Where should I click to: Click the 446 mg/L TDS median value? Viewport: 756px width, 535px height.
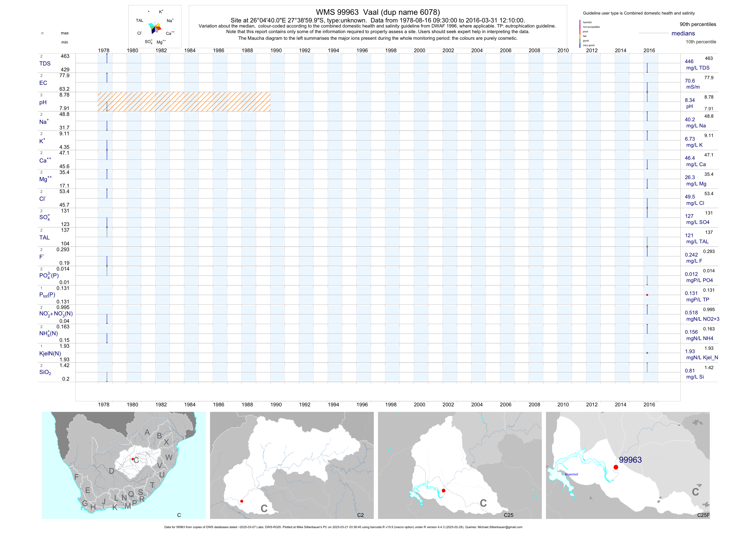pyautogui.click(x=689, y=62)
